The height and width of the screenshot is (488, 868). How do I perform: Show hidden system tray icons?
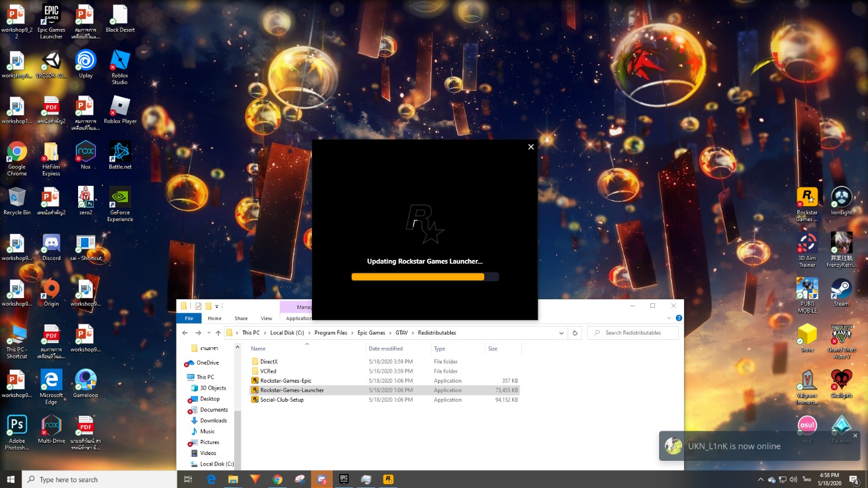(x=760, y=479)
